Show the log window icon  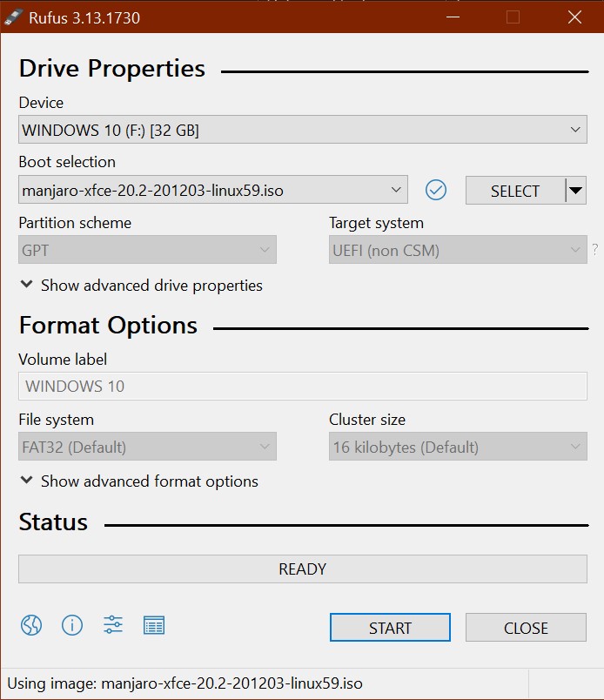(x=154, y=625)
